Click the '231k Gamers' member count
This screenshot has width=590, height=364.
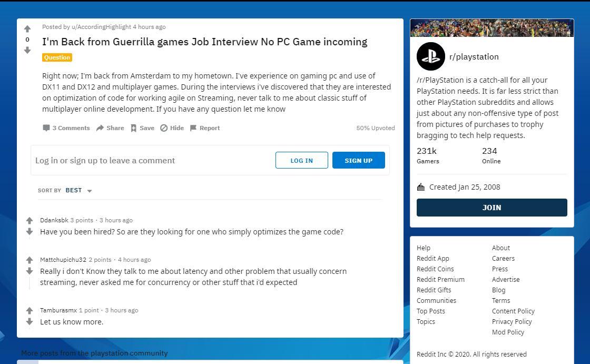click(428, 155)
